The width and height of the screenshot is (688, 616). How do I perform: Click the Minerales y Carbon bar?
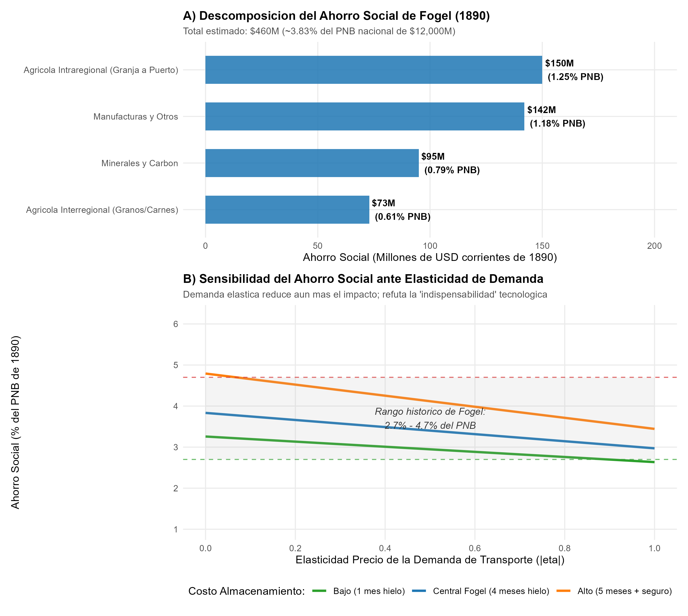pyautogui.click(x=312, y=163)
